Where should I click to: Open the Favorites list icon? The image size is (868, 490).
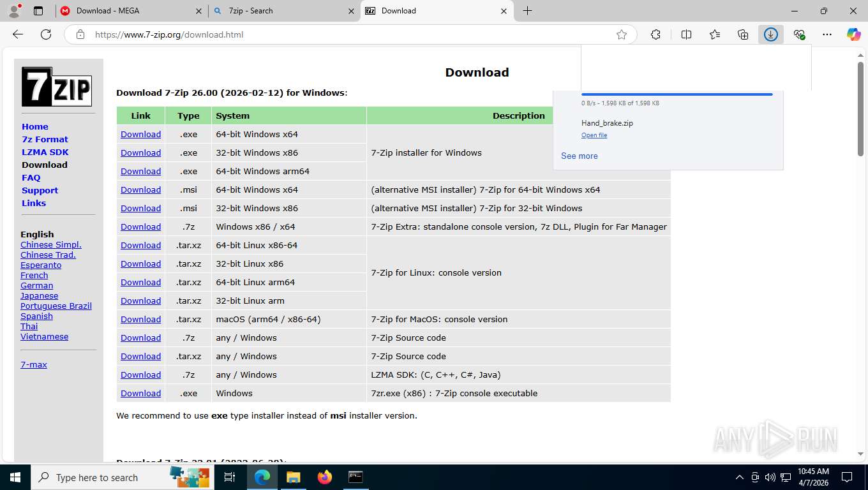(x=715, y=34)
